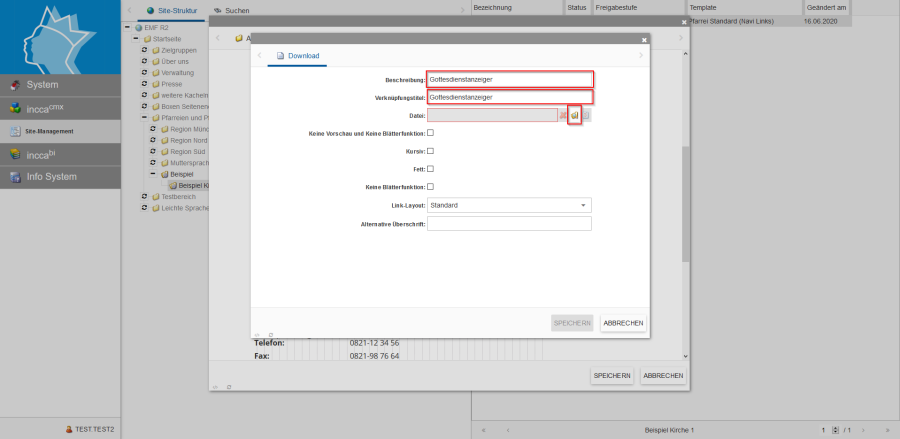Open the Info System module
The width and height of the screenshot is (900, 439).
[x=60, y=177]
